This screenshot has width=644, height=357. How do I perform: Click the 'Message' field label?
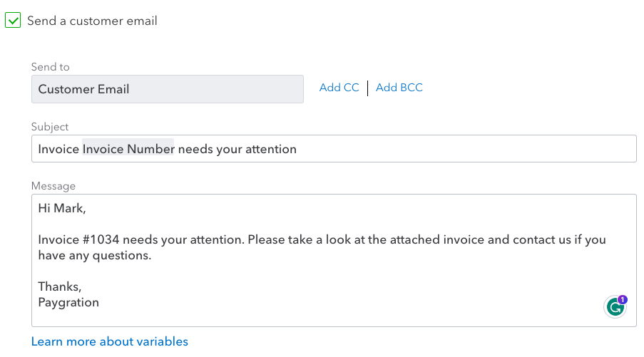53,186
